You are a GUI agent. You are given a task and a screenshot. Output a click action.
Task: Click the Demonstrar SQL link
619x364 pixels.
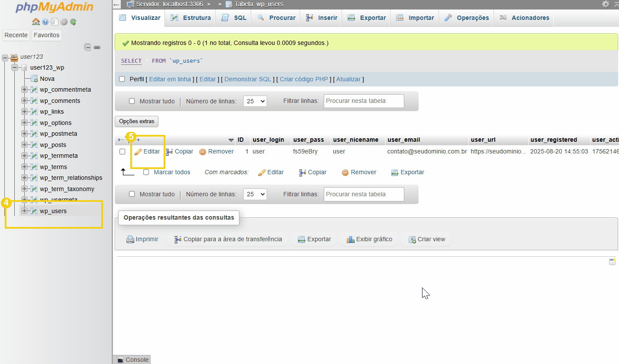[248, 79]
